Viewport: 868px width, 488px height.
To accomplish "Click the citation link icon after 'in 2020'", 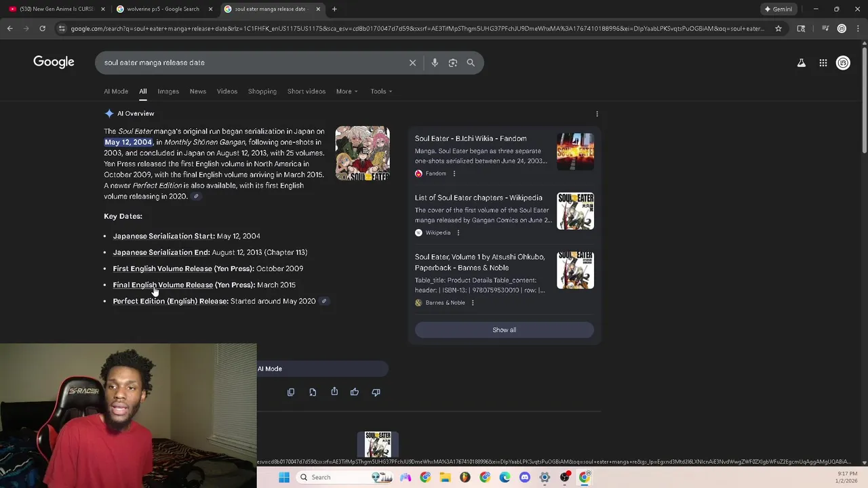I will click(196, 197).
